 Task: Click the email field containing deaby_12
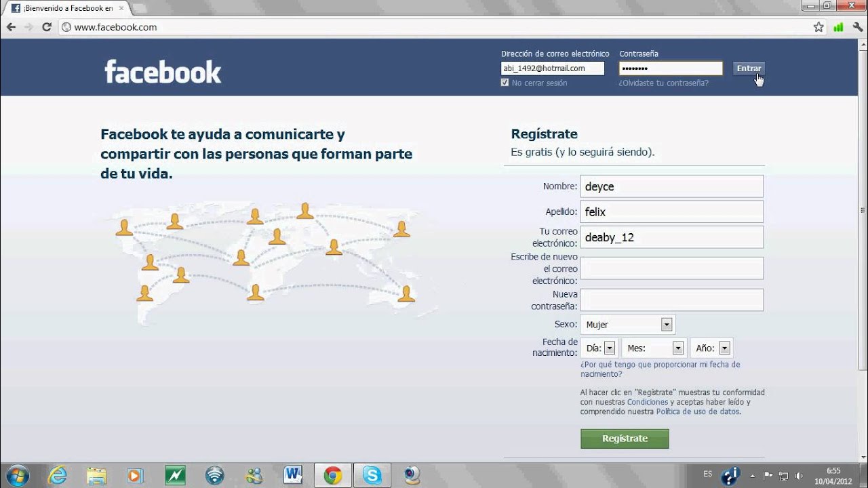click(x=672, y=237)
